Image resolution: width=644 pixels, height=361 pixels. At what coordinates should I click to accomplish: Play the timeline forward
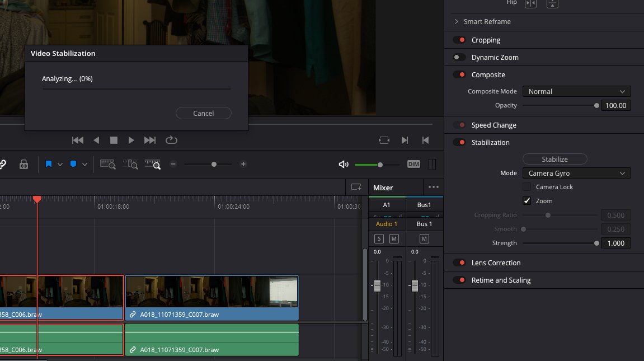click(x=131, y=140)
